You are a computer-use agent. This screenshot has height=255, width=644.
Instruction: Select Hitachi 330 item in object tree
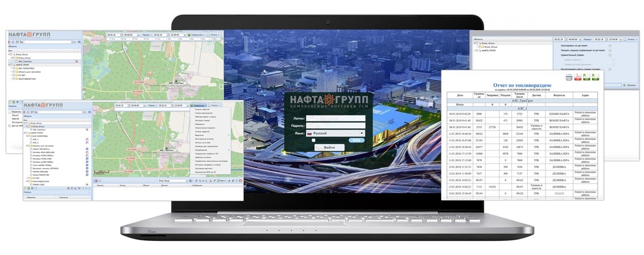[x=41, y=149]
